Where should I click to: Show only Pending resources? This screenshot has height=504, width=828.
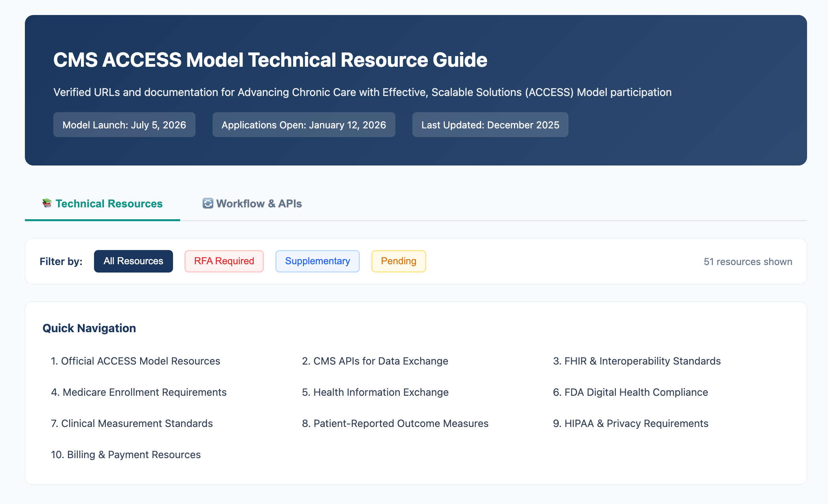pyautogui.click(x=398, y=261)
